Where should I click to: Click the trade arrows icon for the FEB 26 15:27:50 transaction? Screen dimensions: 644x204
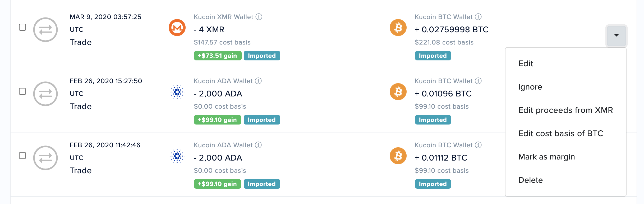[x=45, y=94]
